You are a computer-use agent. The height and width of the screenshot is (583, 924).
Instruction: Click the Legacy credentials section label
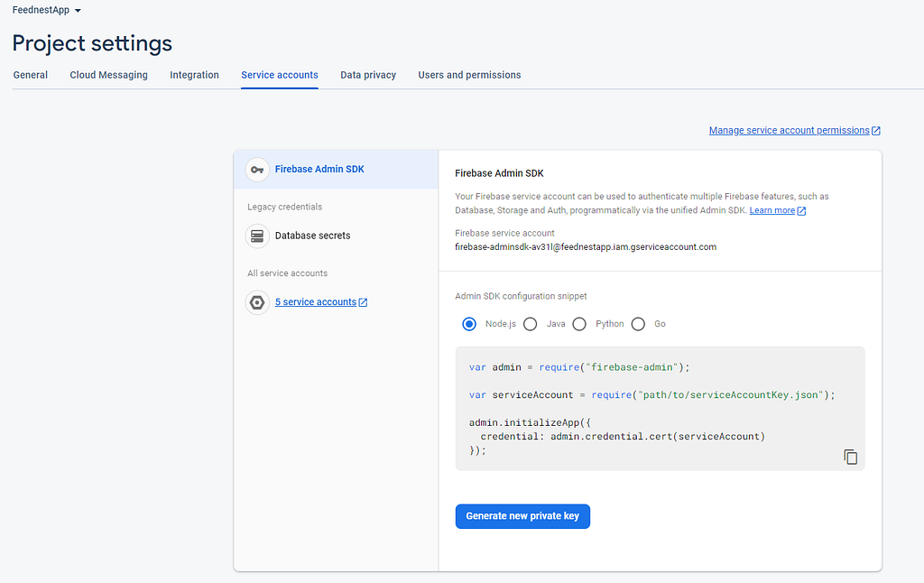coord(284,207)
